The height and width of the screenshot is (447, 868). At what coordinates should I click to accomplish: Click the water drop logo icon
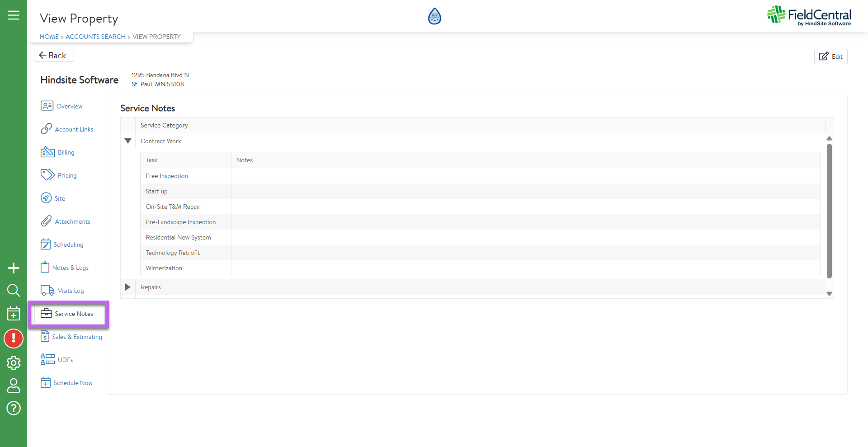(x=434, y=16)
